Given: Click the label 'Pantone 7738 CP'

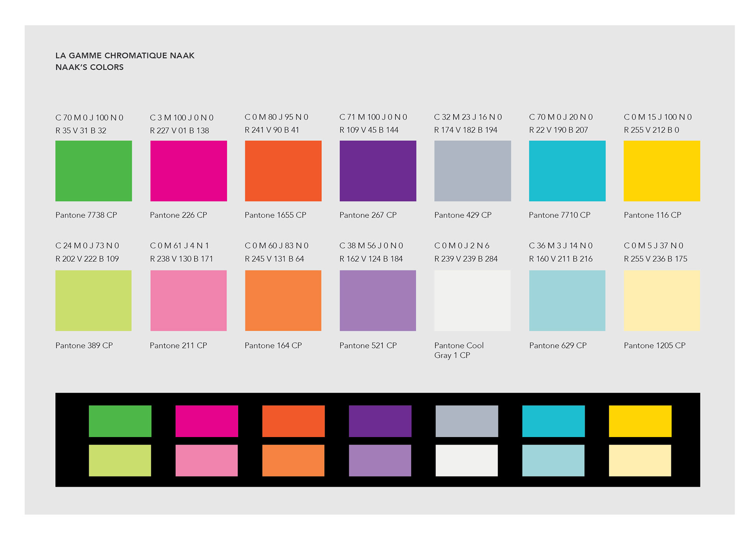Looking at the screenshot, I should [86, 215].
